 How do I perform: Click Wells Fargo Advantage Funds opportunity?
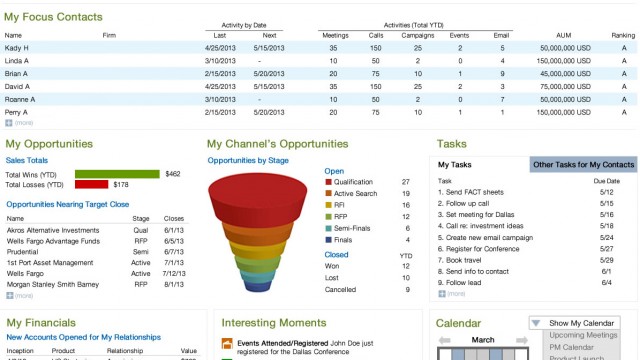[53, 241]
